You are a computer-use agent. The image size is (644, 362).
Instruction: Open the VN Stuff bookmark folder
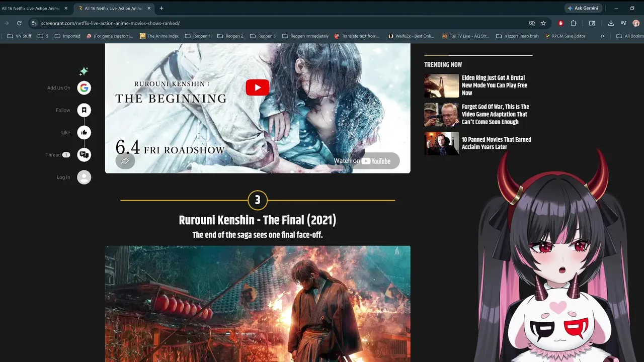click(x=20, y=36)
